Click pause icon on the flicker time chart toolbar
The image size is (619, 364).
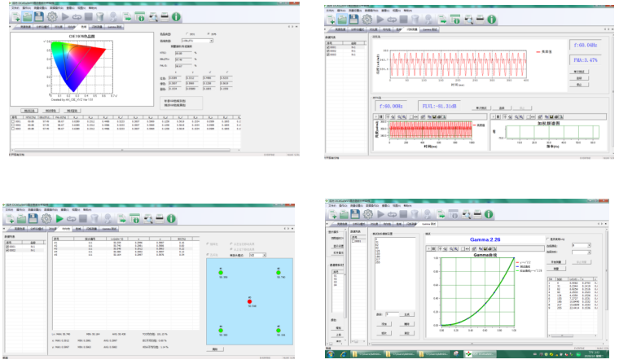pyautogui.click(x=381, y=117)
